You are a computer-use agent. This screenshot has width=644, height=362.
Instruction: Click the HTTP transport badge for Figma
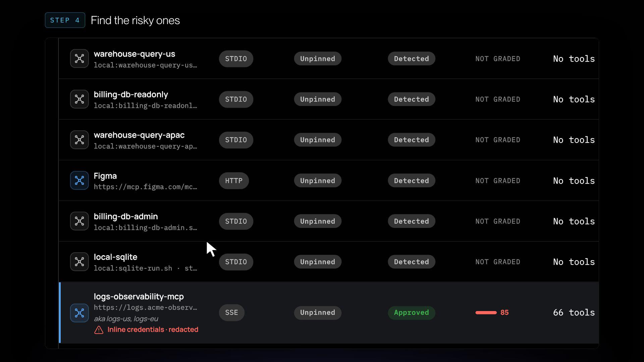[x=234, y=181]
